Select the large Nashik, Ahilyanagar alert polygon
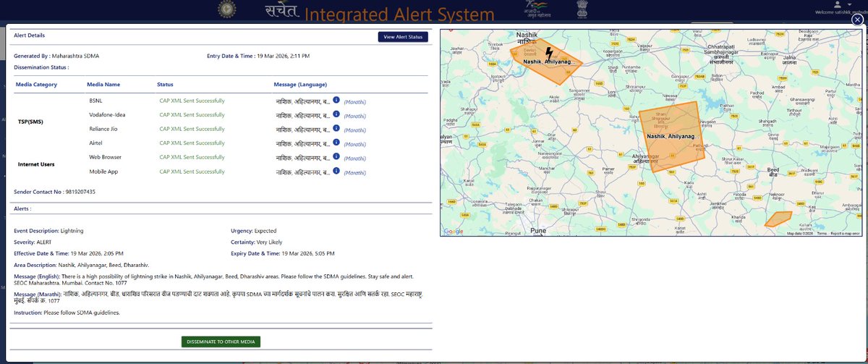868x364 pixels. point(671,137)
